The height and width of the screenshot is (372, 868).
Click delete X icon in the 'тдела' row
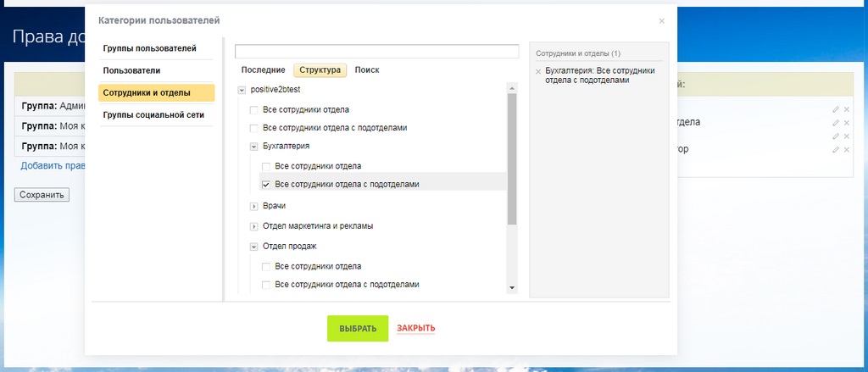(x=847, y=123)
